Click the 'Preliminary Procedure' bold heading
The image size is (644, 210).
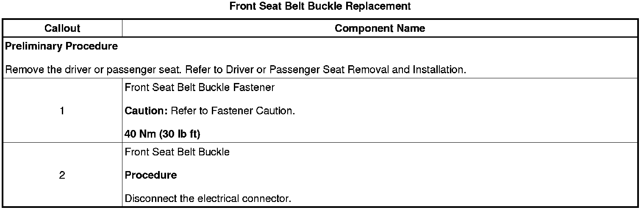[x=61, y=47]
